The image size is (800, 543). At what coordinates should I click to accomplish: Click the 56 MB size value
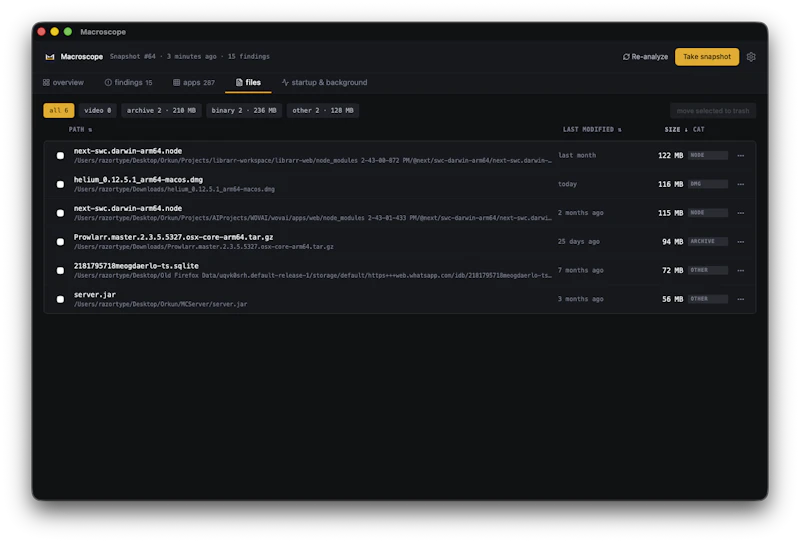click(672, 299)
